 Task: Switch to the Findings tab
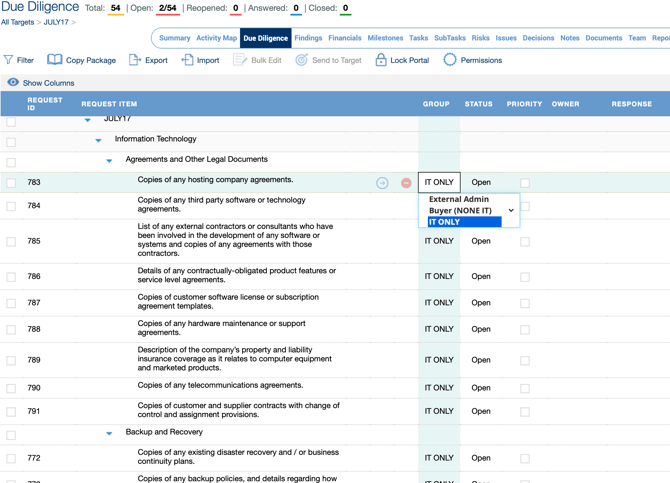(308, 38)
